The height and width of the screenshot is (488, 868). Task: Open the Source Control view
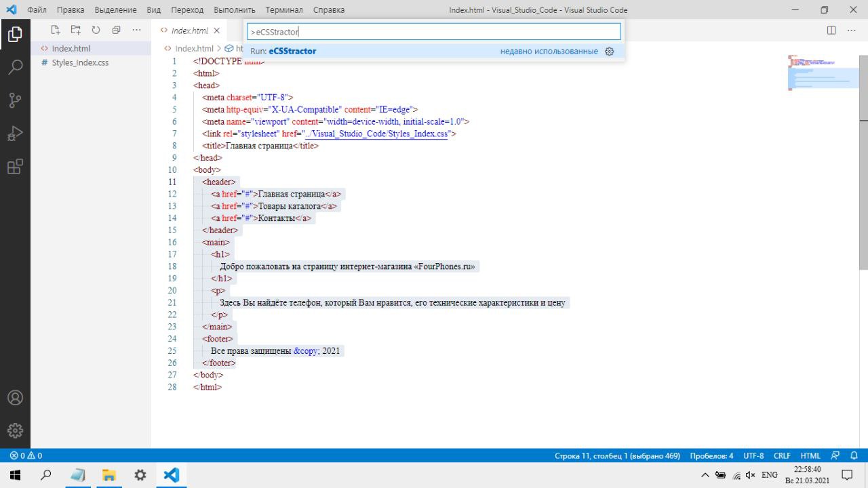(15, 100)
